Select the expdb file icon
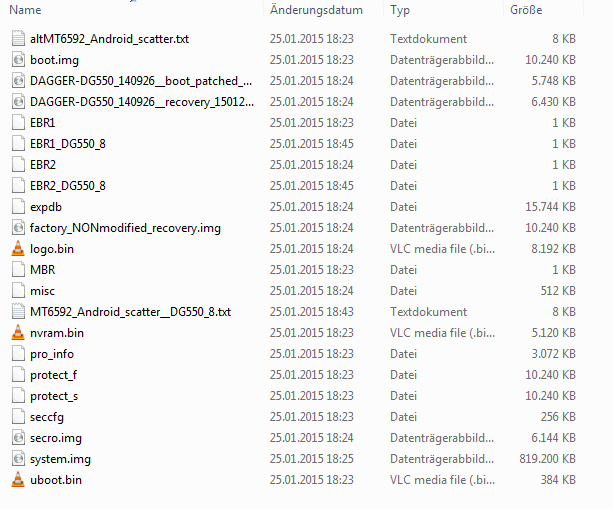The width and height of the screenshot is (613, 509). coord(18,207)
